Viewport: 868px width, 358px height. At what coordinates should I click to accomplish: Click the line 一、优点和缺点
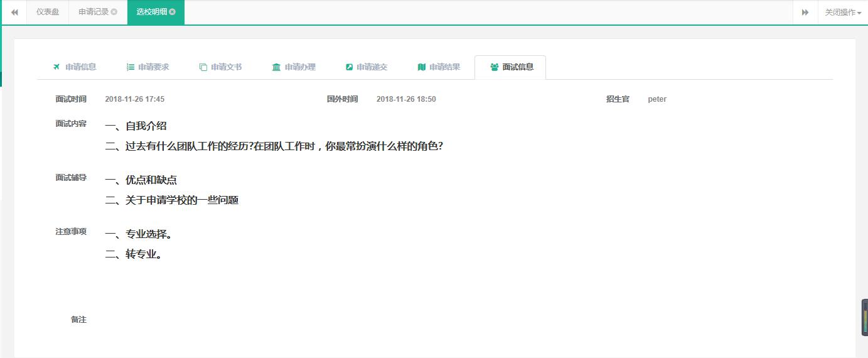click(x=141, y=180)
